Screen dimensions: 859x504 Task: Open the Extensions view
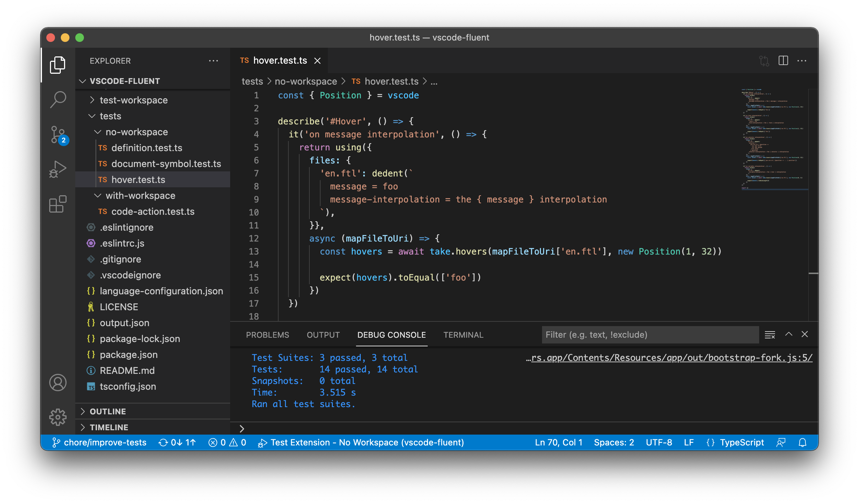point(58,204)
